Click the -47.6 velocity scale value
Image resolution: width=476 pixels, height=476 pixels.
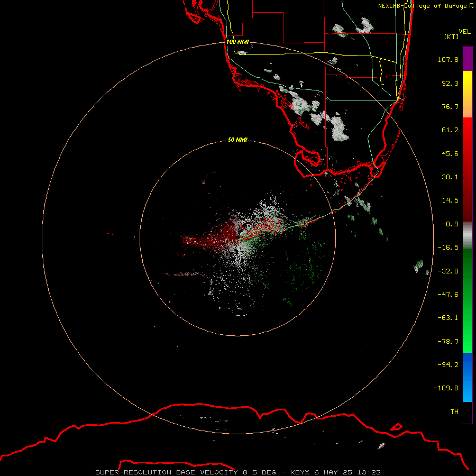tap(448, 295)
